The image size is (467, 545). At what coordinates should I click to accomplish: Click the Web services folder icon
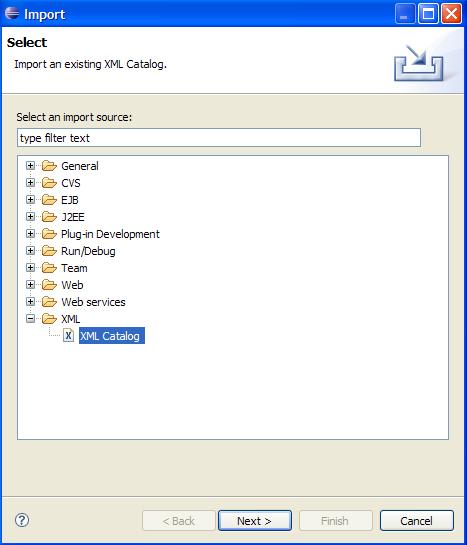(49, 302)
